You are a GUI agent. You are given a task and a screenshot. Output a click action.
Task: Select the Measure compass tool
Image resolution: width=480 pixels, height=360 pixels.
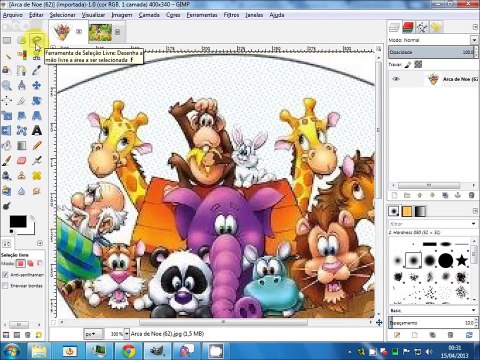[x=22, y=85]
